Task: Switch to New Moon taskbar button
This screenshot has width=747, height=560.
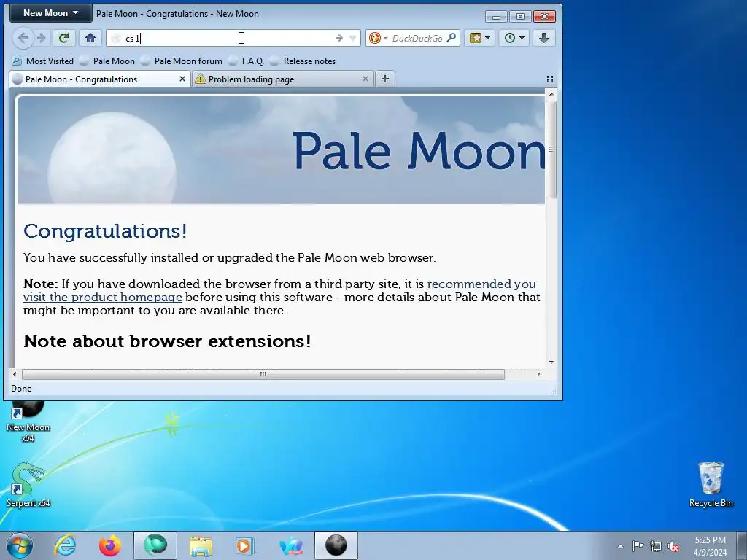Action: coord(336,545)
